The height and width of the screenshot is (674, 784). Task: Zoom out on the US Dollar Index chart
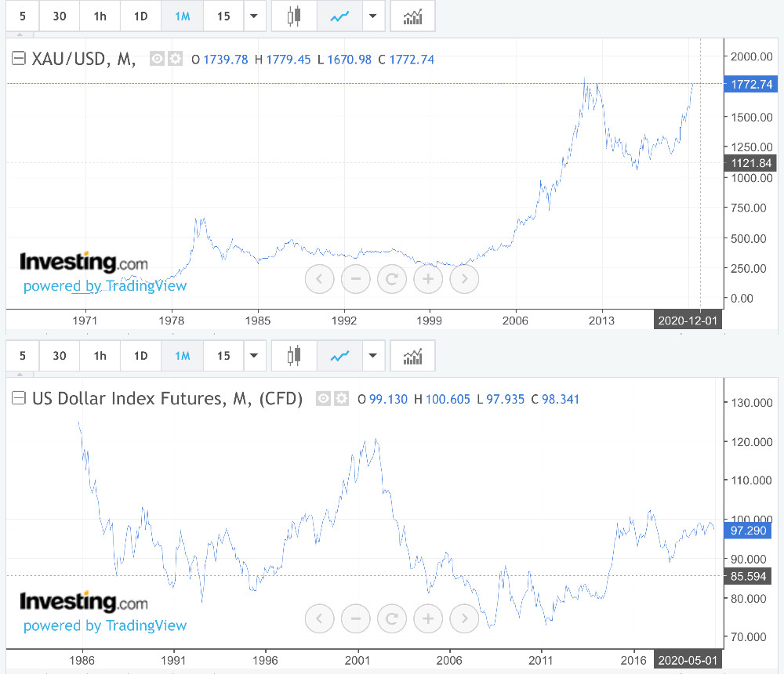tap(355, 618)
